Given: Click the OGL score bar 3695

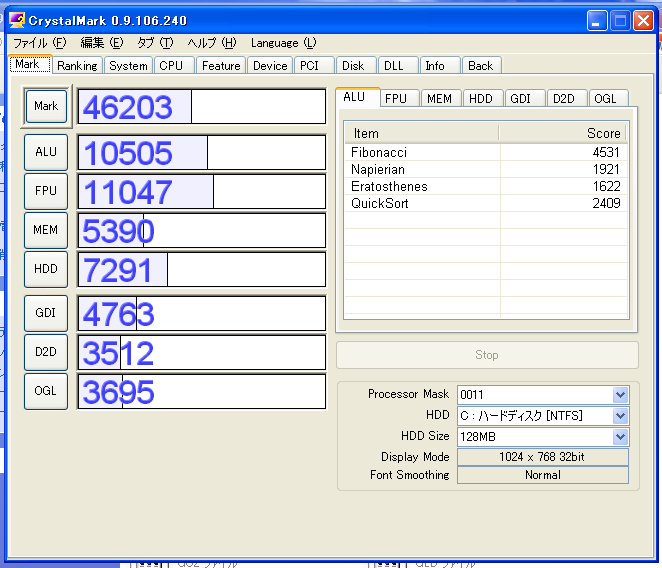Looking at the screenshot, I should [x=202, y=391].
